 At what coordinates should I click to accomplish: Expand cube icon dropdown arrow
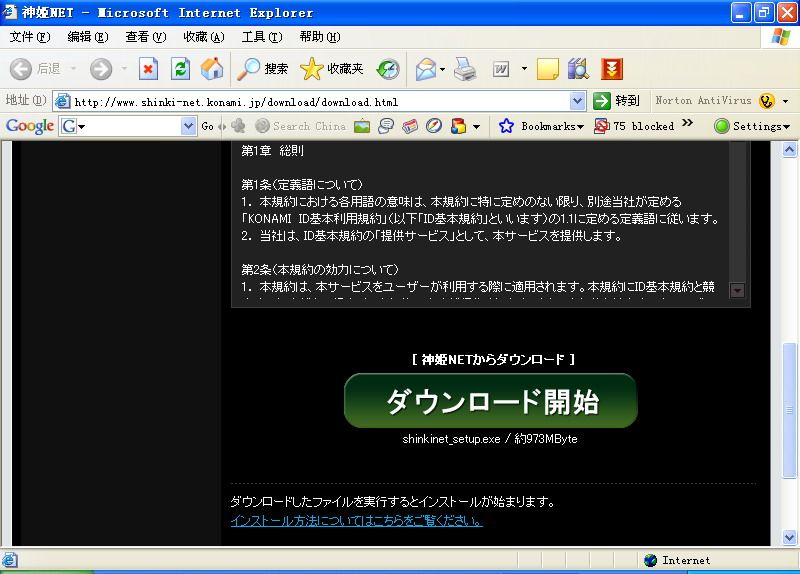click(476, 126)
